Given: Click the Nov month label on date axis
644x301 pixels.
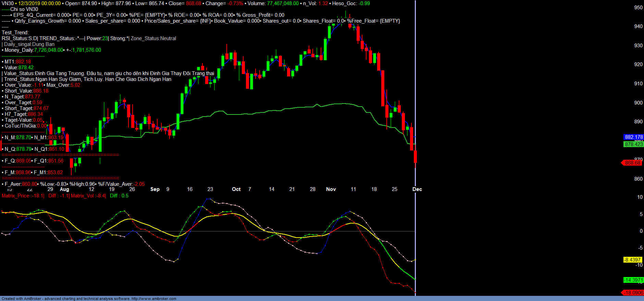Looking at the screenshot, I should [x=331, y=189].
